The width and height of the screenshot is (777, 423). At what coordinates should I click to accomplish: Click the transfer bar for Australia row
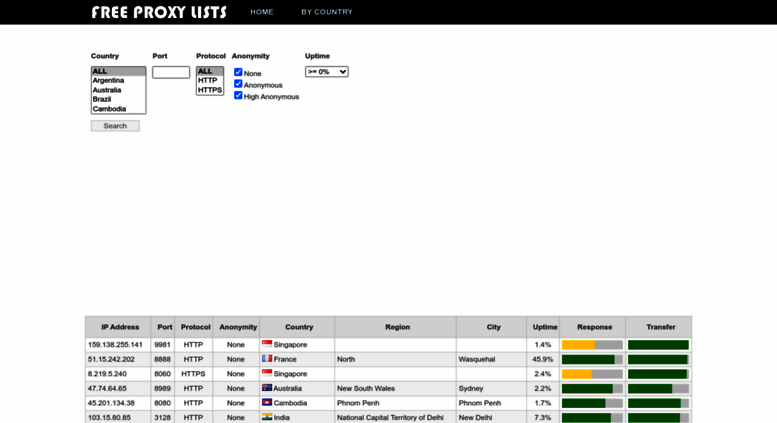click(659, 389)
